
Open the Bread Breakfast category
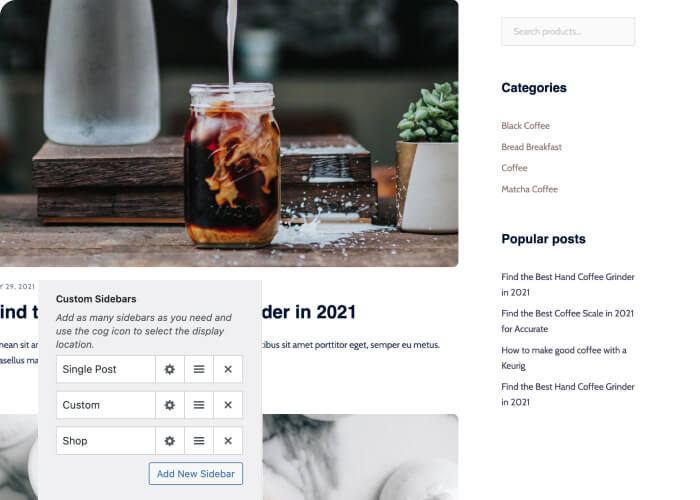[531, 147]
